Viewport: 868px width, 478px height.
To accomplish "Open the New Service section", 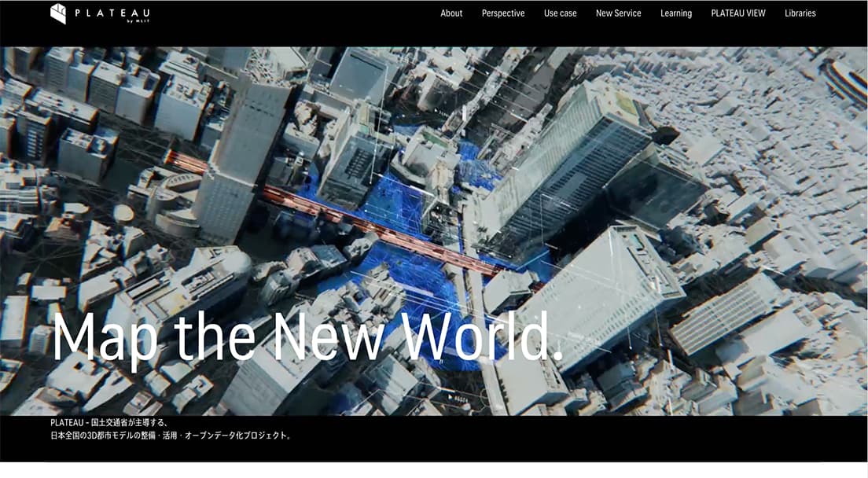I will coord(618,13).
